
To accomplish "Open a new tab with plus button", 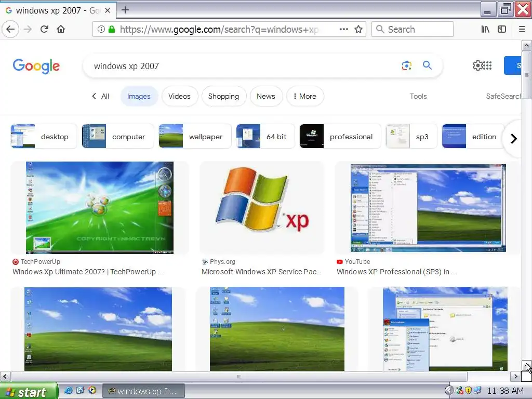I will pyautogui.click(x=125, y=10).
